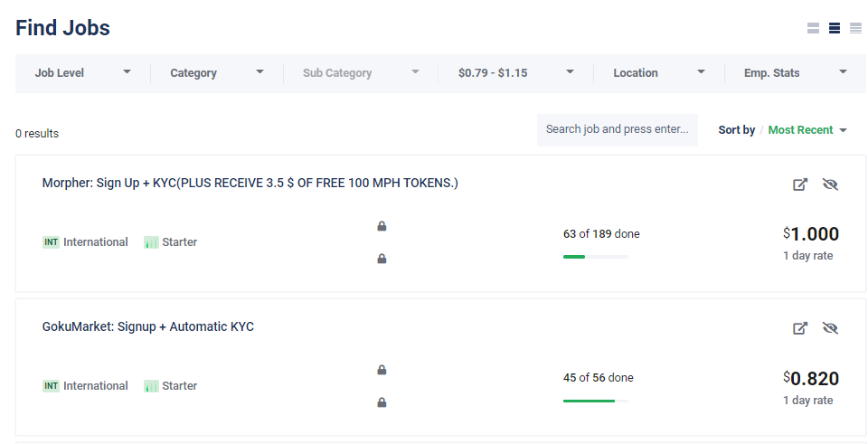Expand the Job Level filter dropdown
Viewport: 868px width, 444px height.
pyautogui.click(x=83, y=72)
